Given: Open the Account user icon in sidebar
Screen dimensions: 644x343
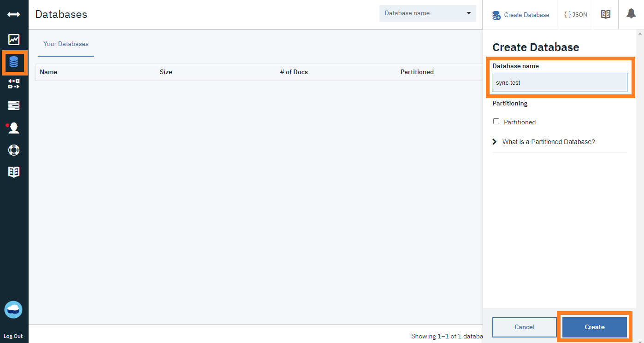Looking at the screenshot, I should tap(14, 128).
